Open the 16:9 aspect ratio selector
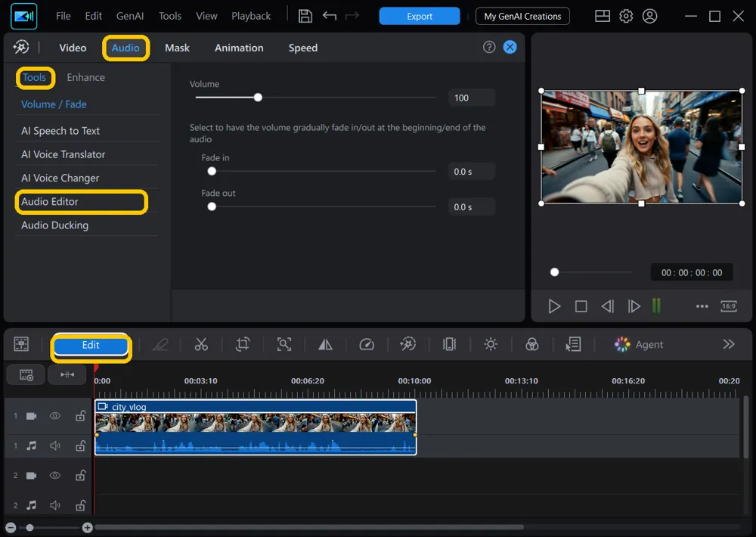 point(729,306)
